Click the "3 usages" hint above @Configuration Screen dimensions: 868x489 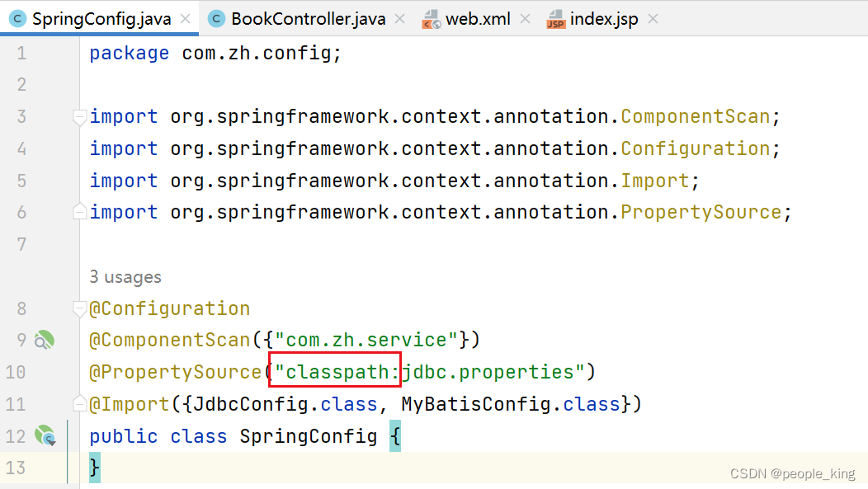pos(125,276)
